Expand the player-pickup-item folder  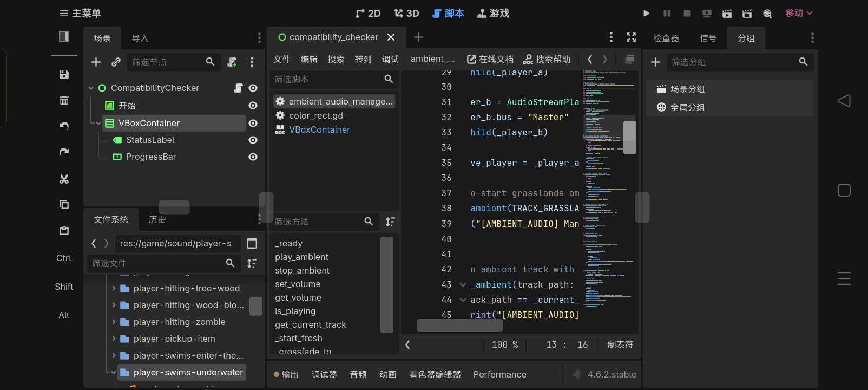click(114, 339)
